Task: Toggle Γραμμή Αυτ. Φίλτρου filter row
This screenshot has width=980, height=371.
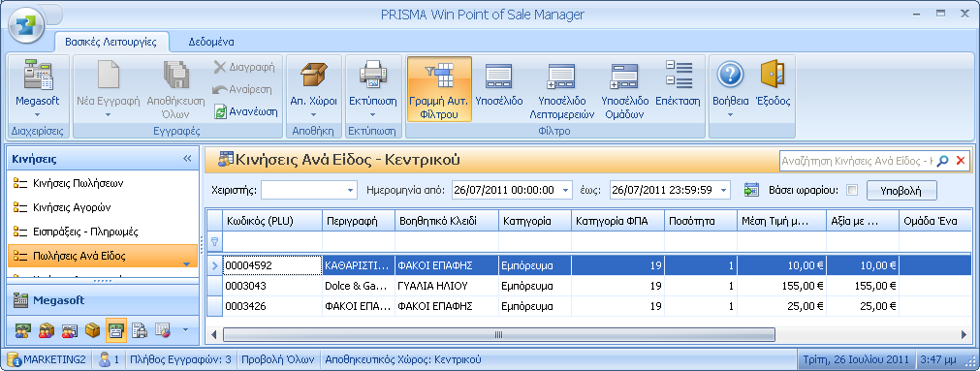Action: [439, 89]
